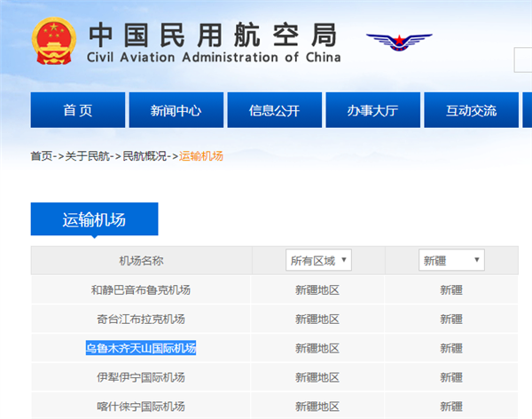Click the blue 运输机场 section tab

point(94,219)
